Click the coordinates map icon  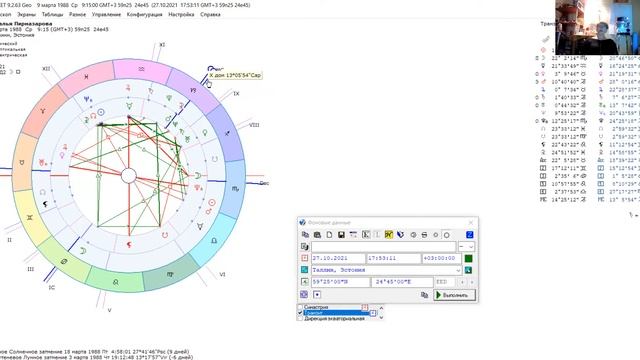tap(304, 282)
